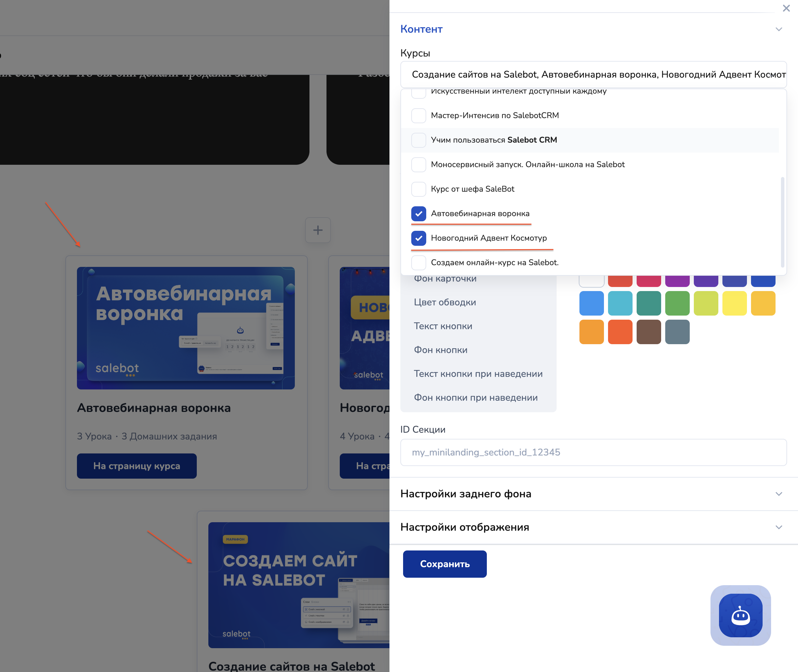
Task: Select Фон кнопки при наведении option
Action: (476, 398)
